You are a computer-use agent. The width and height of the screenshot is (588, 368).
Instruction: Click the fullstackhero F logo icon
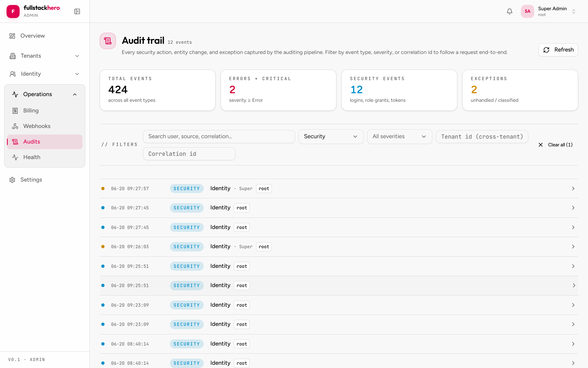pos(13,11)
